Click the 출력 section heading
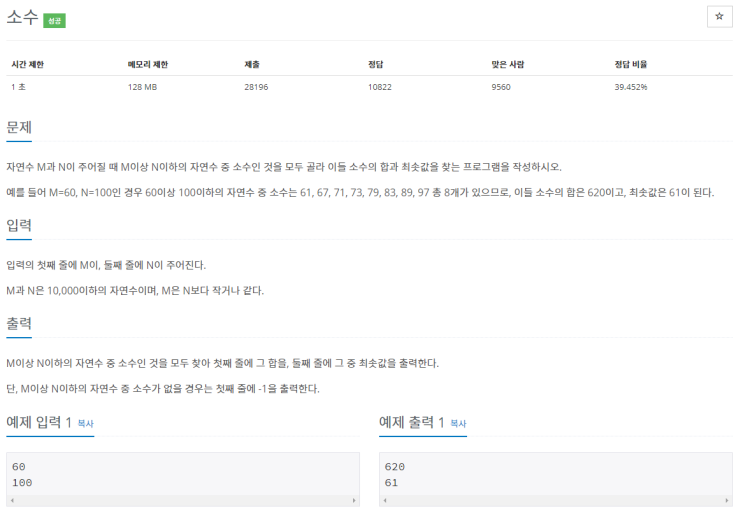The width and height of the screenshot is (743, 518). click(x=19, y=324)
